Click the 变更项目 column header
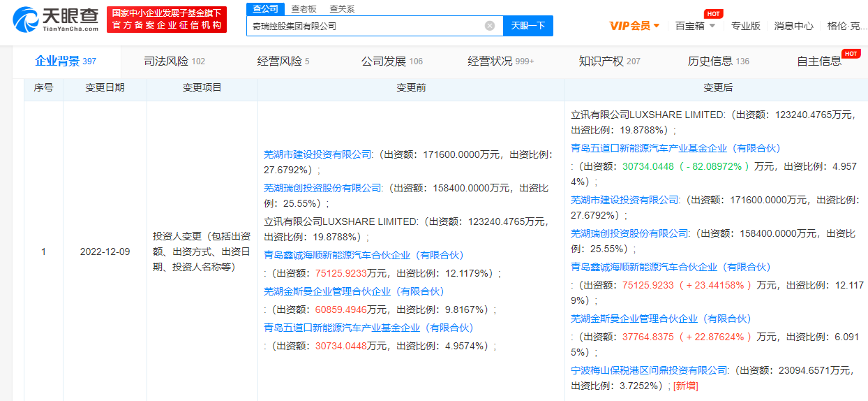Screen dimensions: 868x401 coord(202,87)
